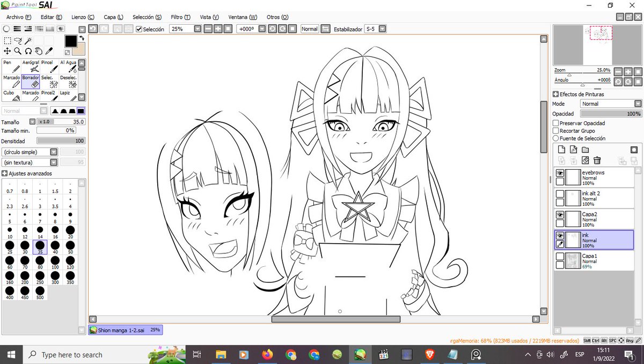
Task: Open Firefox from the taskbar
Action: tap(267, 355)
